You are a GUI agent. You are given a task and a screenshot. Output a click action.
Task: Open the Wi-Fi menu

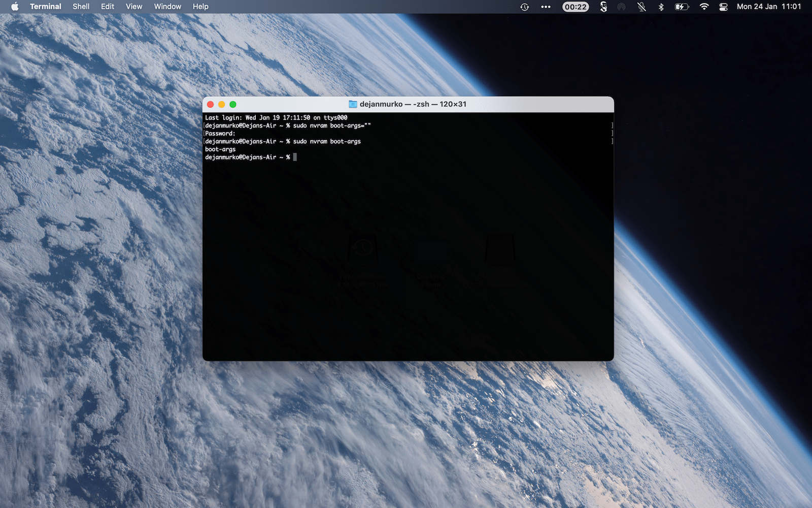click(704, 7)
